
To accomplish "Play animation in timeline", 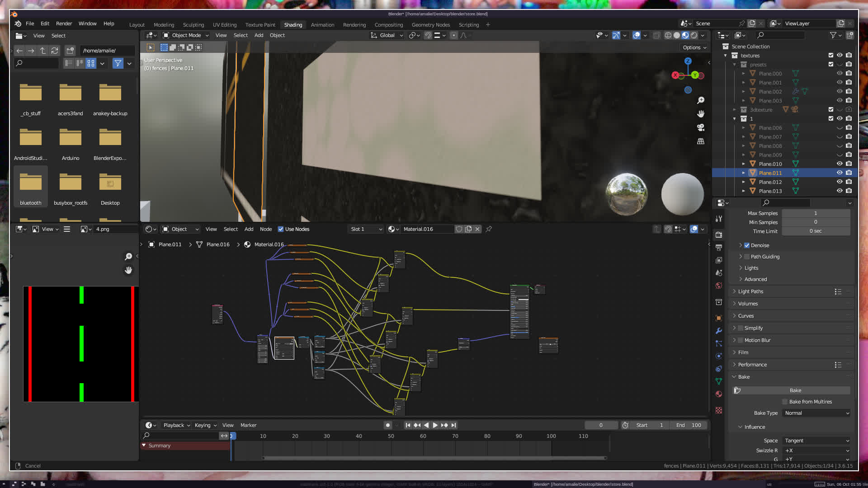I will (x=435, y=425).
